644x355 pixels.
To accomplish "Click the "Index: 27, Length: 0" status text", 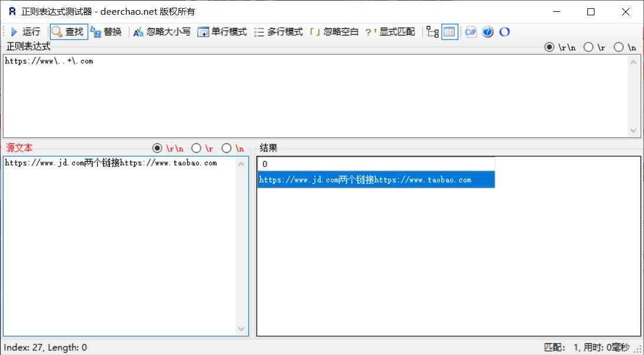I will 45,347.
